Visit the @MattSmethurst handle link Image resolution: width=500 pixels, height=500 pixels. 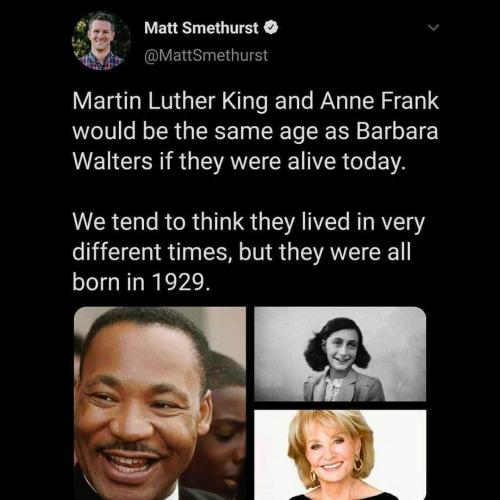pyautogui.click(x=206, y=55)
